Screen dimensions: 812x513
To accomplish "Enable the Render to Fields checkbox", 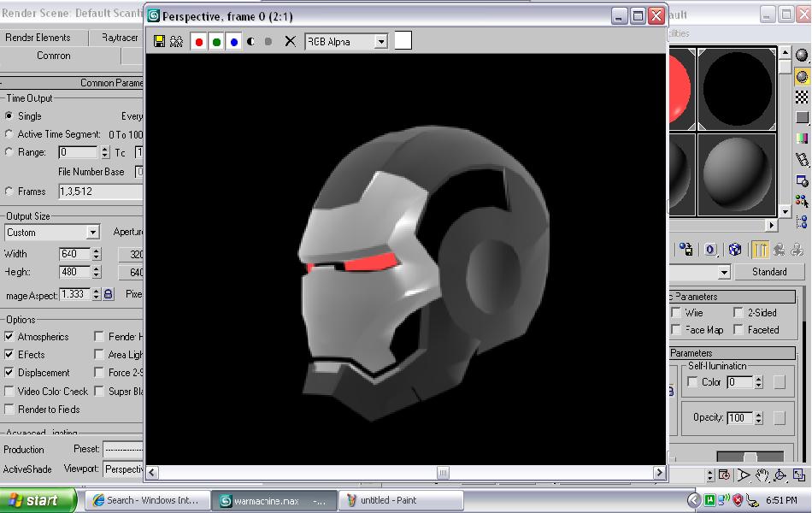I will click(9, 410).
